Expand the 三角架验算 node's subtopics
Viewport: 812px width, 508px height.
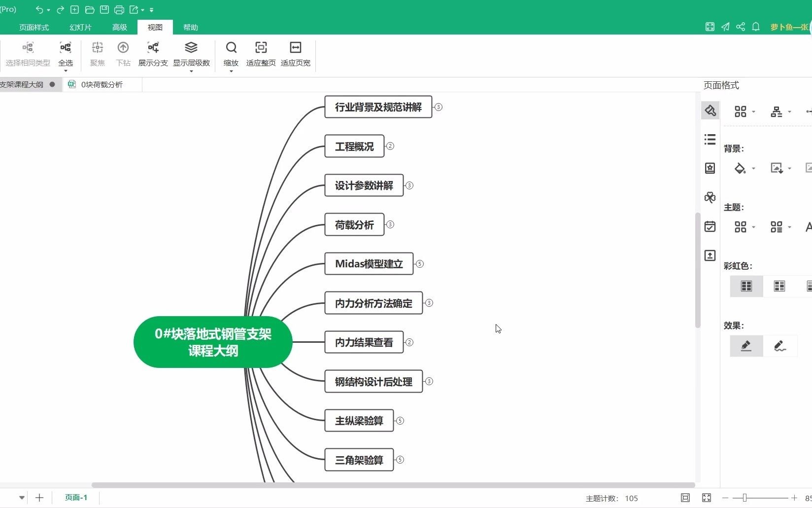(400, 460)
